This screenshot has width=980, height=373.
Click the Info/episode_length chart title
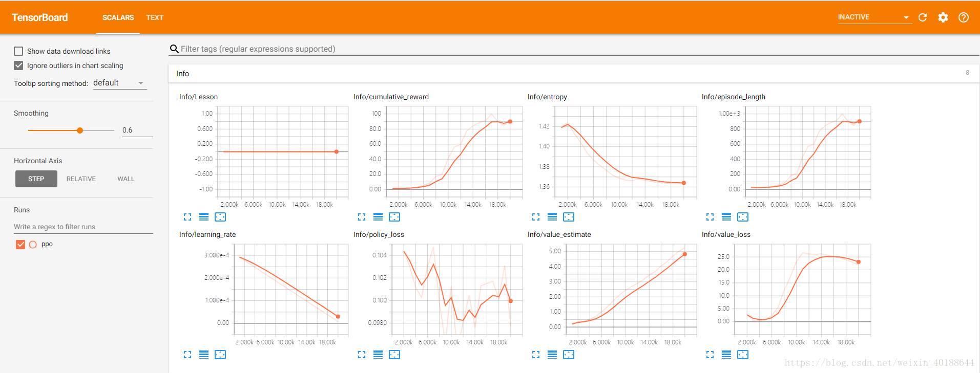tap(734, 97)
